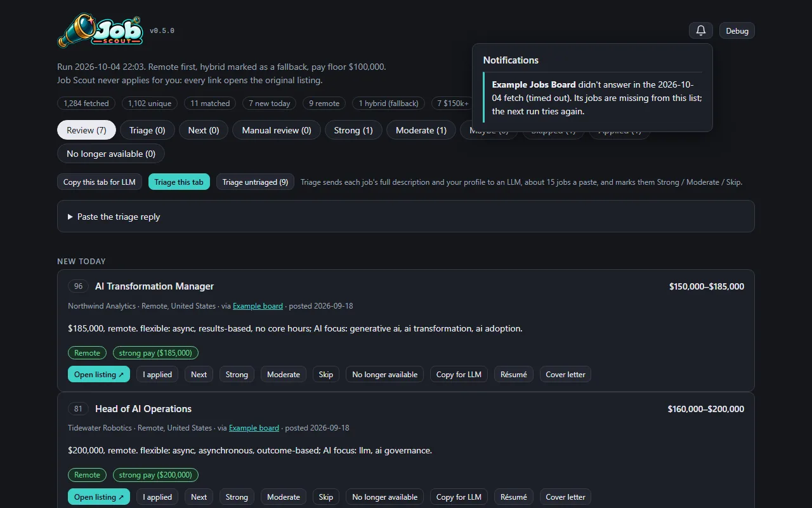Click Next on AI Transformation Manager
This screenshot has width=812, height=508.
[199, 375]
